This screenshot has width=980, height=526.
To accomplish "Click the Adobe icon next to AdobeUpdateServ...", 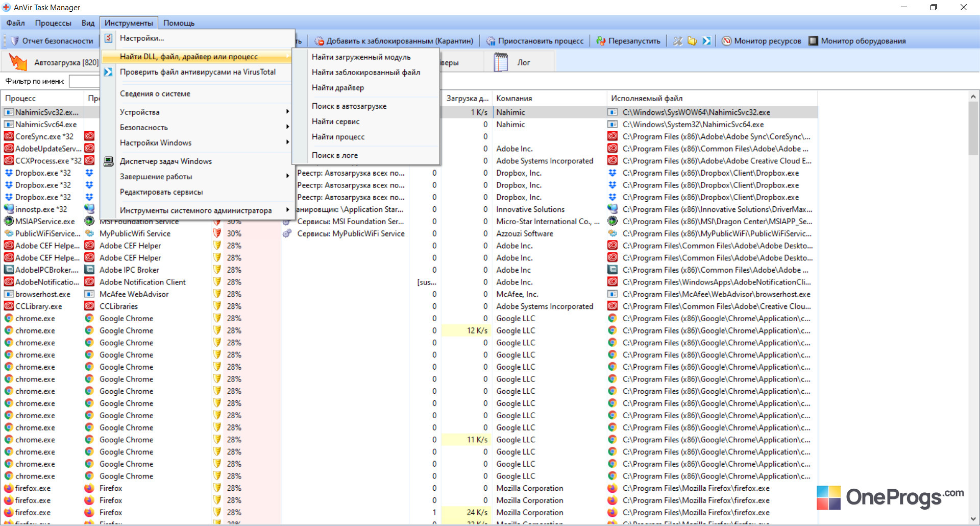I will click(9, 149).
